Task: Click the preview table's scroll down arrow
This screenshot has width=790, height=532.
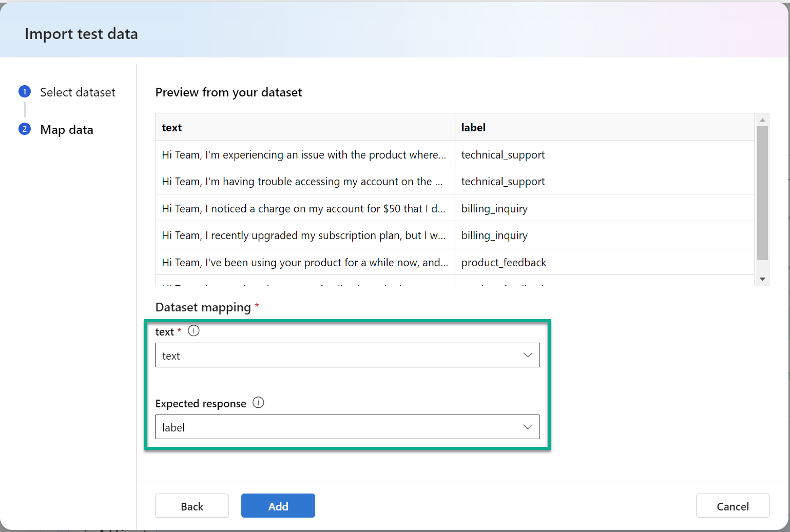Action: (x=762, y=279)
